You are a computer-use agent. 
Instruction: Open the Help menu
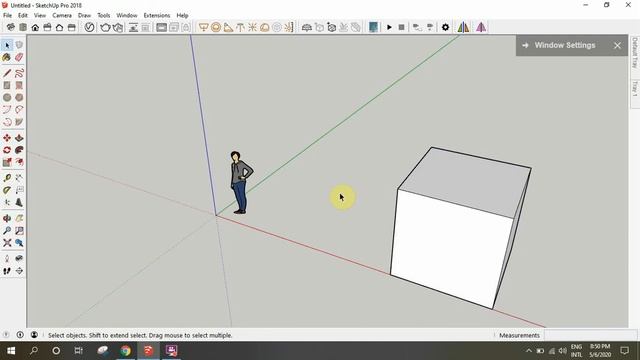pos(182,16)
